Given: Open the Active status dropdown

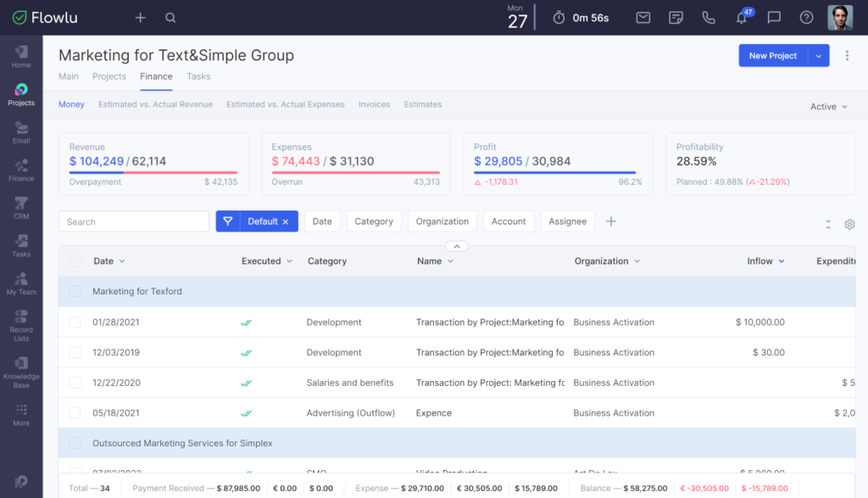Looking at the screenshot, I should coord(829,106).
